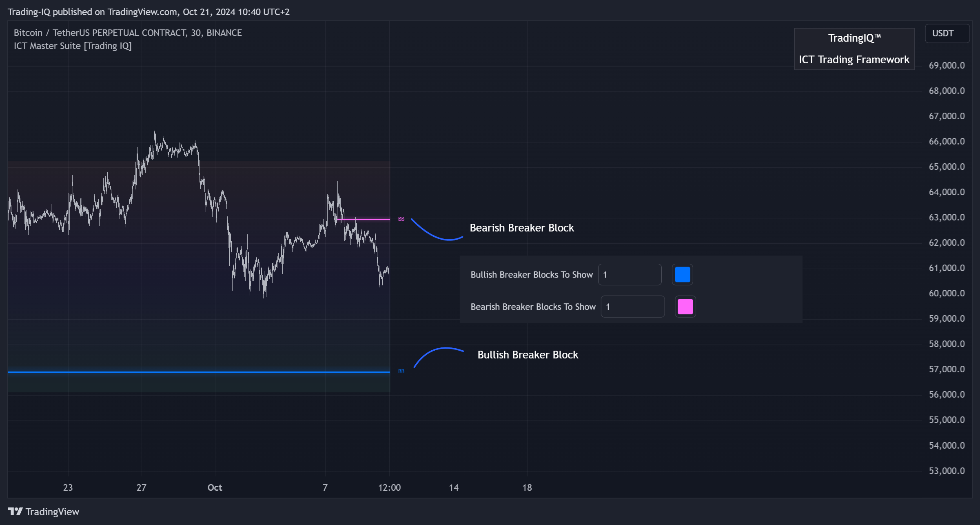Click the 14 date label on time axis
The image size is (980, 525).
(454, 487)
